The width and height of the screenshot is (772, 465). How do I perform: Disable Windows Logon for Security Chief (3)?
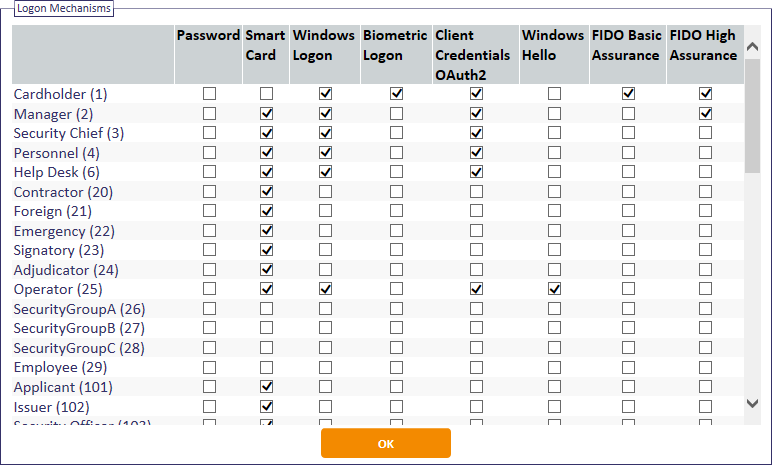(x=325, y=133)
